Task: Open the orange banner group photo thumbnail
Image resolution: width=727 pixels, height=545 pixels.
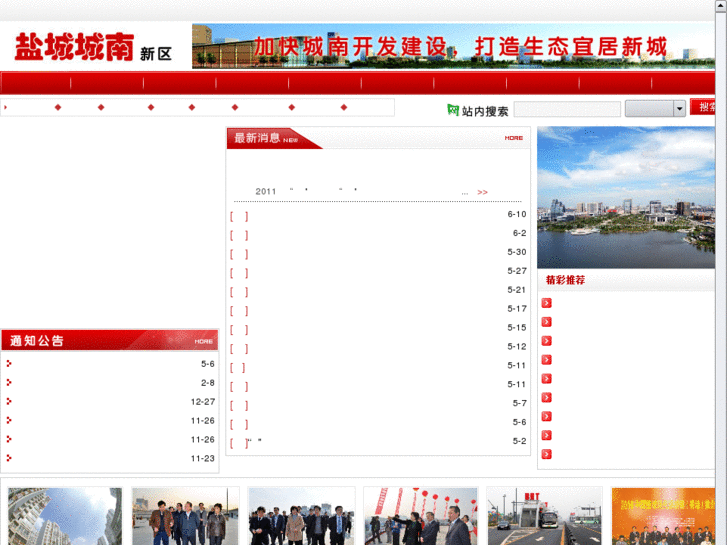Action: click(x=663, y=516)
